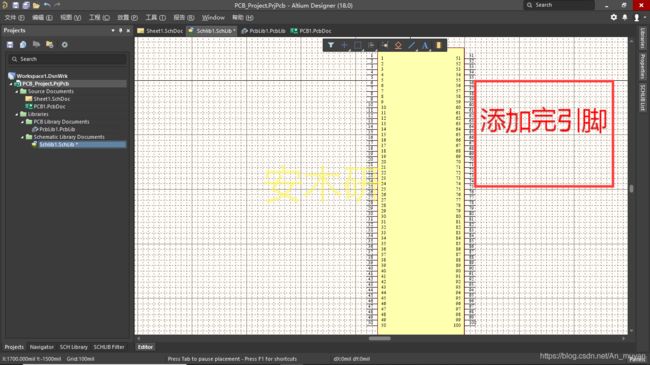Select the Projects tab at bottom
Viewport: 650px width, 365px height.
click(x=14, y=347)
